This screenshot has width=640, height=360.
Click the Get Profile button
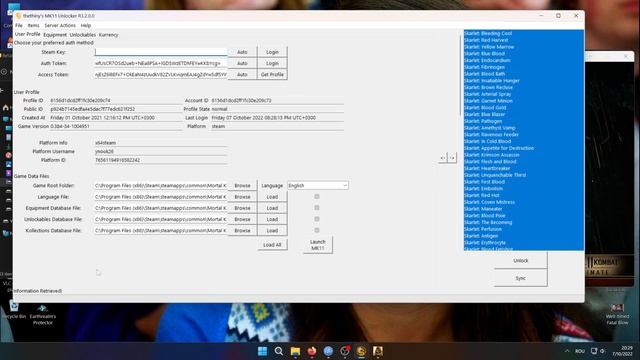(x=272, y=75)
